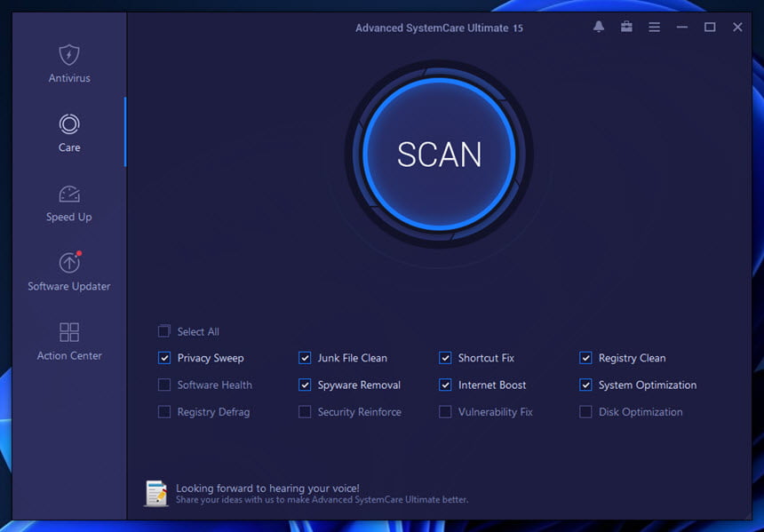This screenshot has width=764, height=532.
Task: Enable Software Health checkbox
Action: tap(164, 385)
